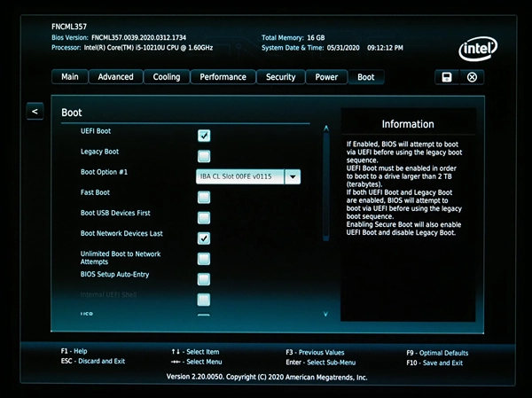The height and width of the screenshot is (398, 532).
Task: Click the Intel logo
Action: point(478,49)
